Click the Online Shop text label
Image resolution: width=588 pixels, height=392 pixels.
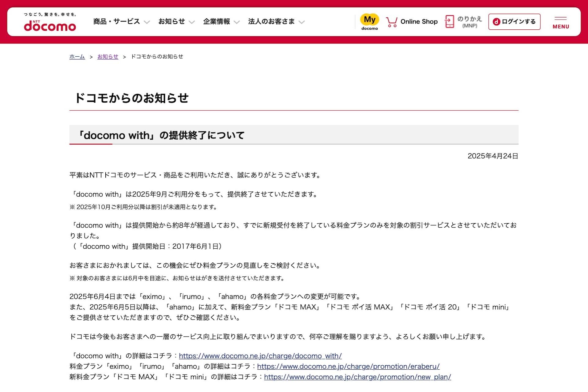coord(419,22)
